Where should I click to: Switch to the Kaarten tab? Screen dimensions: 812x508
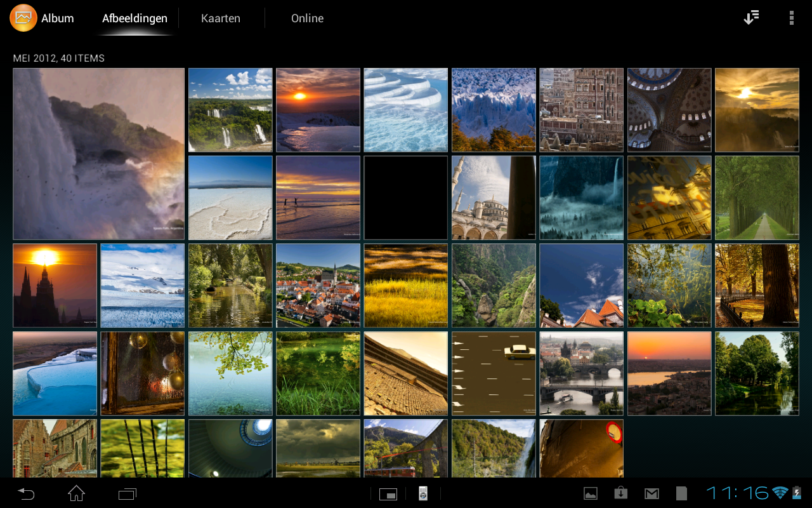(x=221, y=18)
